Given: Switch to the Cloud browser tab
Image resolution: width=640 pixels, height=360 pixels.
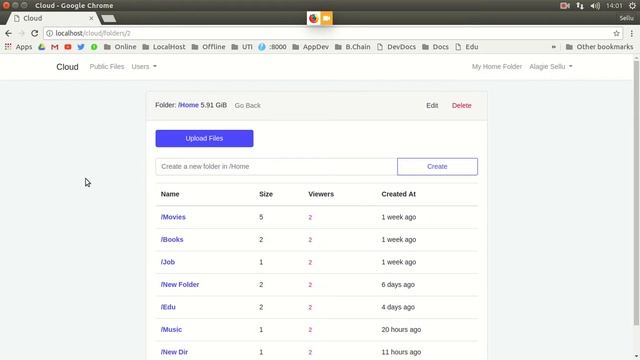Looking at the screenshot, I should pos(53,18).
